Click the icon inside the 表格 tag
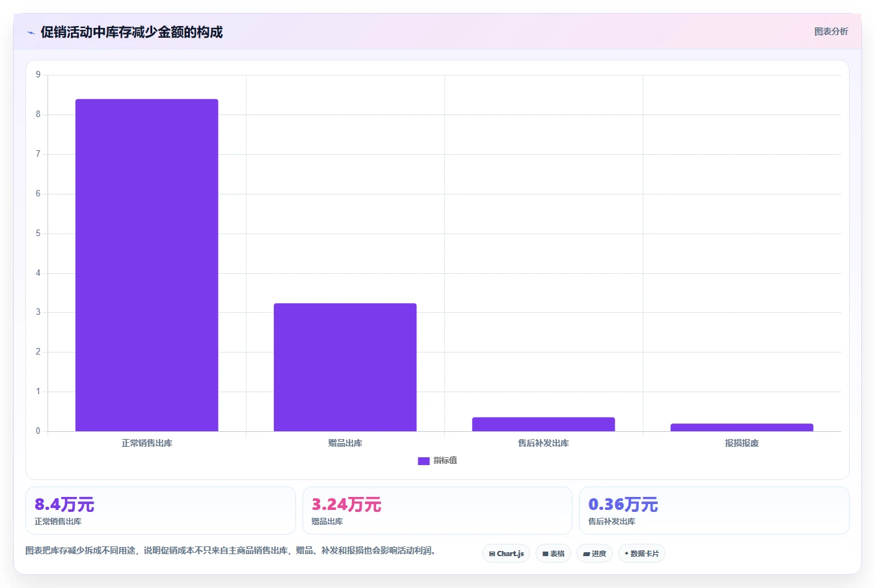The image size is (875, 588). 545,554
